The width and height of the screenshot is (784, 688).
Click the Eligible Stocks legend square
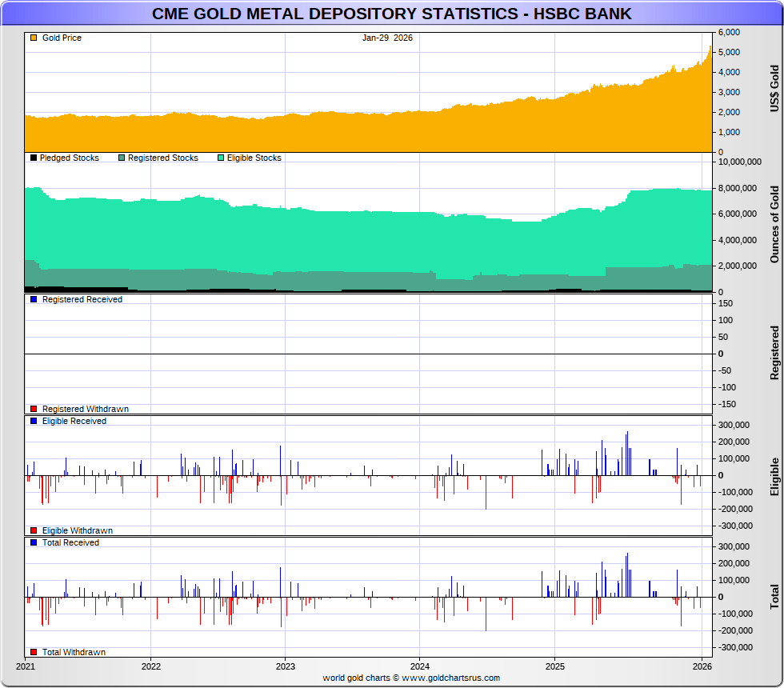pos(221,158)
